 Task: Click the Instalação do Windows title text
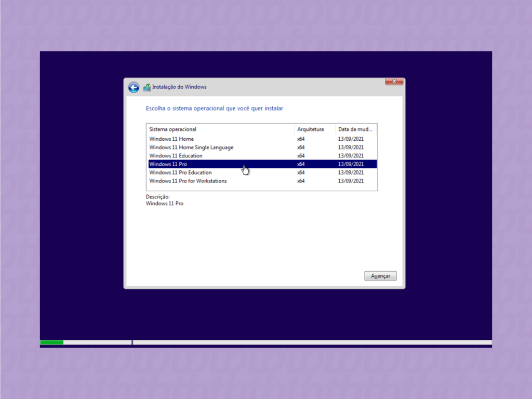click(179, 87)
